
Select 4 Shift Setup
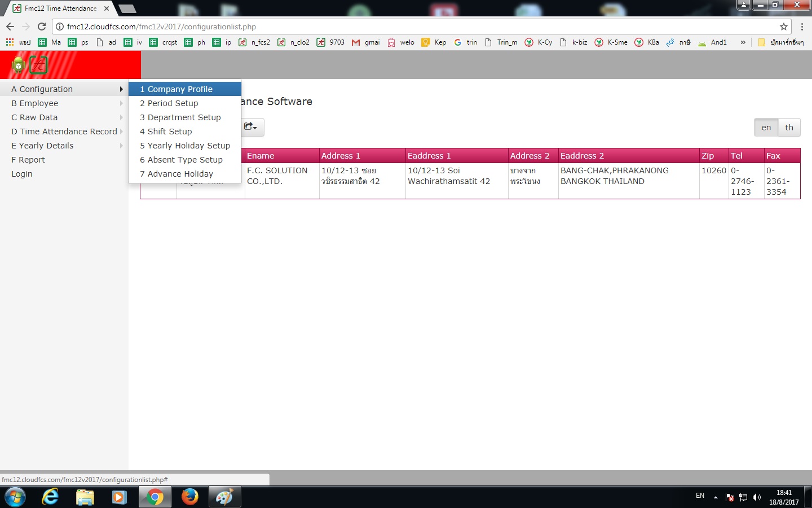(185, 132)
